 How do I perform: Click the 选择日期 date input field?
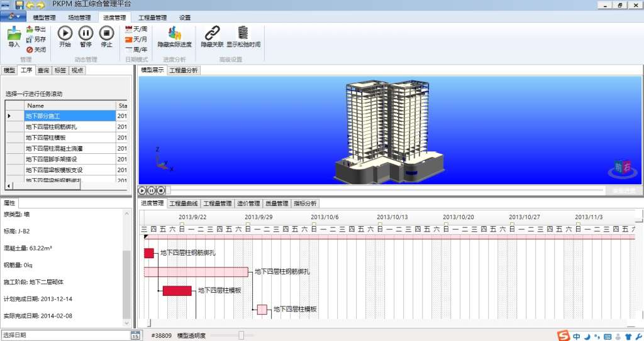(65, 335)
